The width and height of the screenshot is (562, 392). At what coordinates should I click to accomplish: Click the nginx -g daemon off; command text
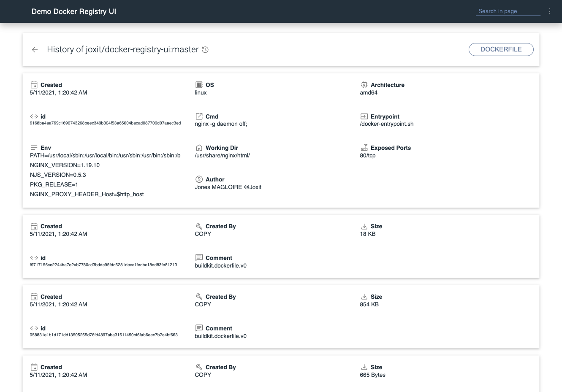click(221, 124)
